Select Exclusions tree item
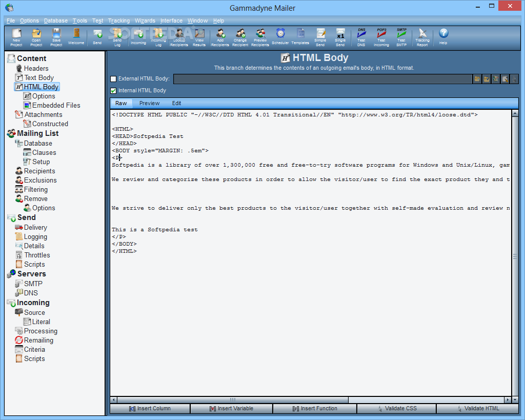Image resolution: width=525 pixels, height=420 pixels. tap(36, 181)
